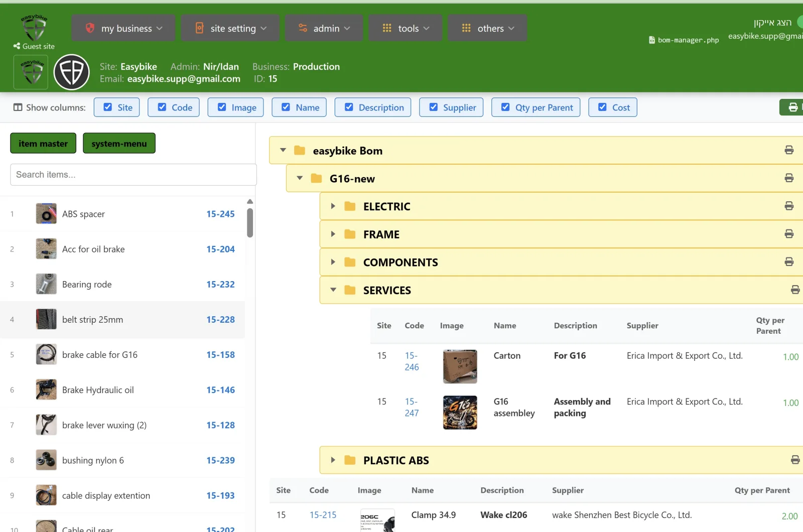Viewport: 803px width, 532px height.
Task: Click the round shield logo
Action: [72, 72]
